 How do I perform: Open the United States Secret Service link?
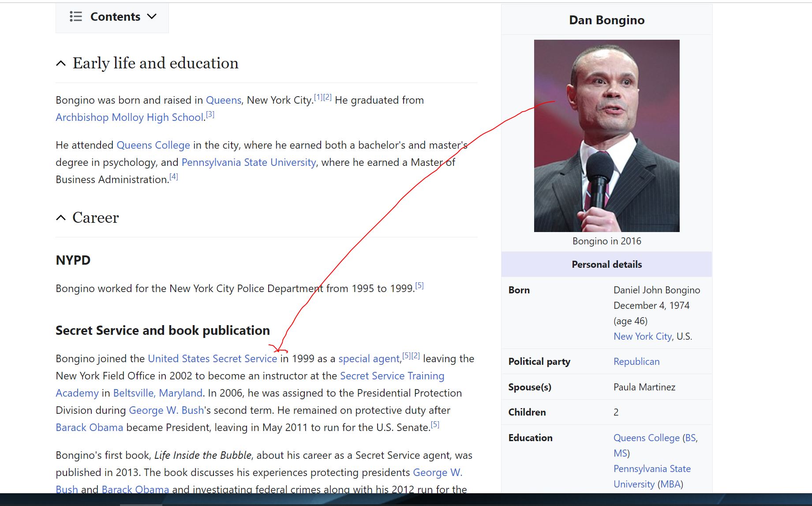point(212,359)
